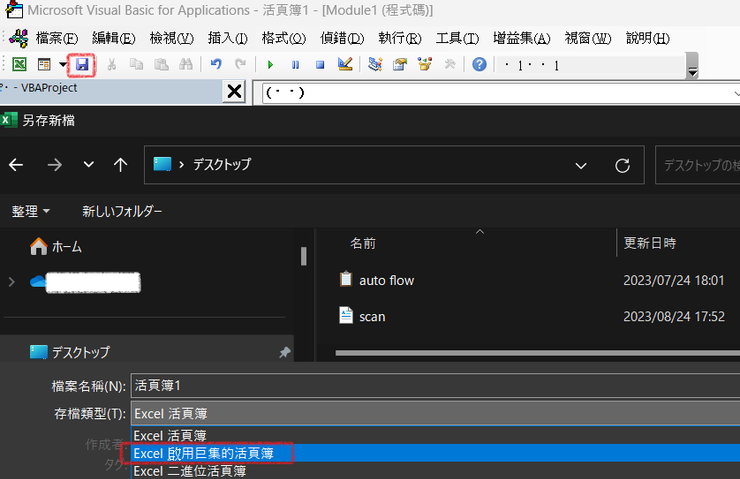Run macro with green play icon
740x479 pixels.
tap(270, 65)
